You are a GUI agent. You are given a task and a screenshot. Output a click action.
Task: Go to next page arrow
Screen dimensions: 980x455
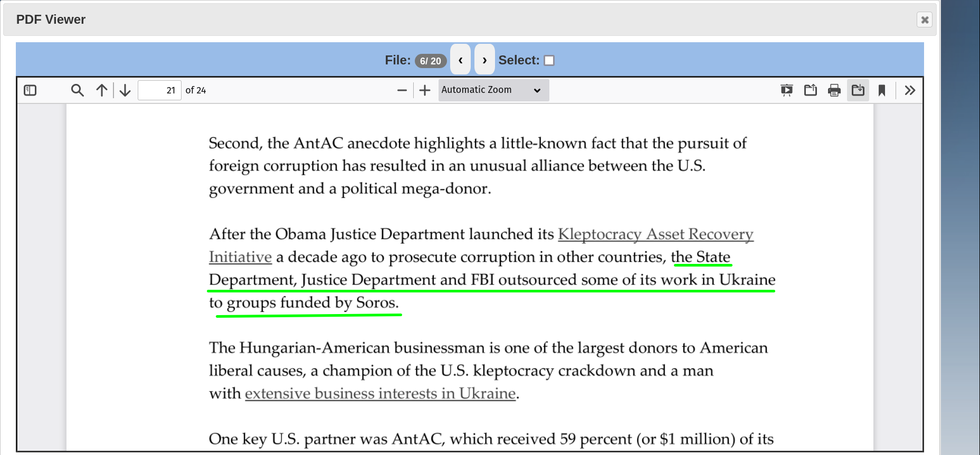coord(125,90)
